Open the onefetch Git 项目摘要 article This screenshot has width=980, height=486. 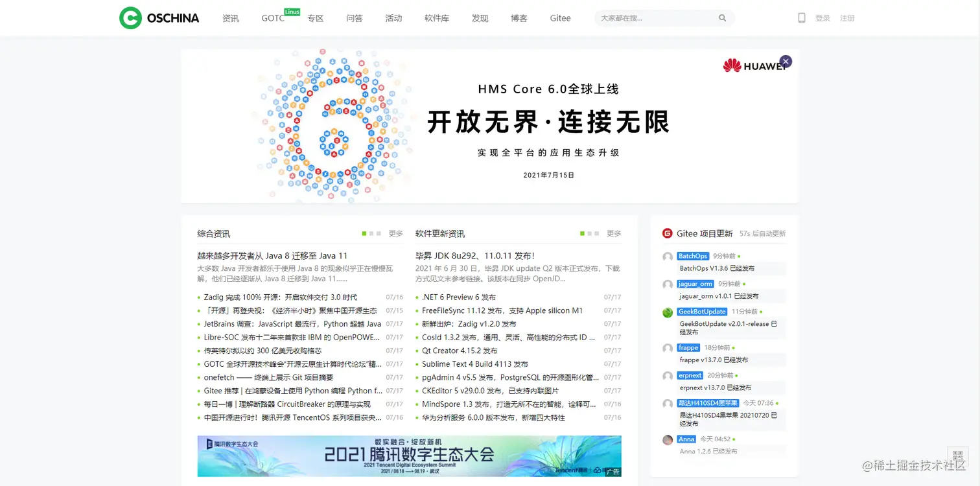pyautogui.click(x=268, y=378)
